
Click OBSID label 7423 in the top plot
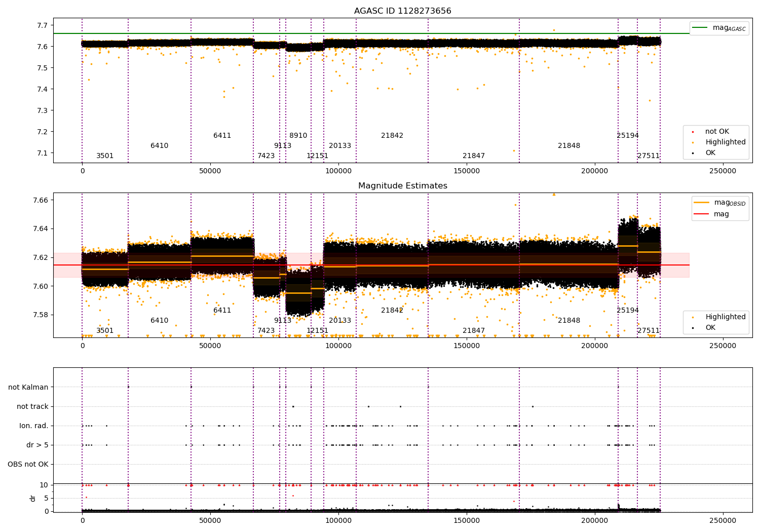(x=266, y=156)
